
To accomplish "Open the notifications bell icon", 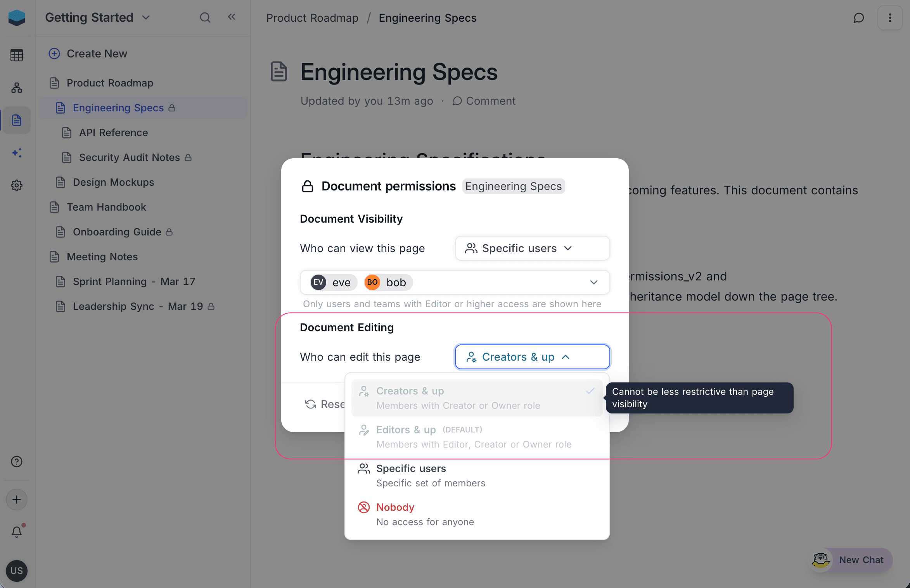I will click(x=16, y=532).
